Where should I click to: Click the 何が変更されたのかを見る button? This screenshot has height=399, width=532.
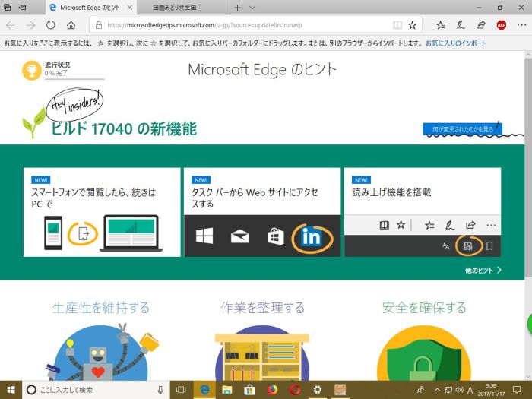coord(462,129)
